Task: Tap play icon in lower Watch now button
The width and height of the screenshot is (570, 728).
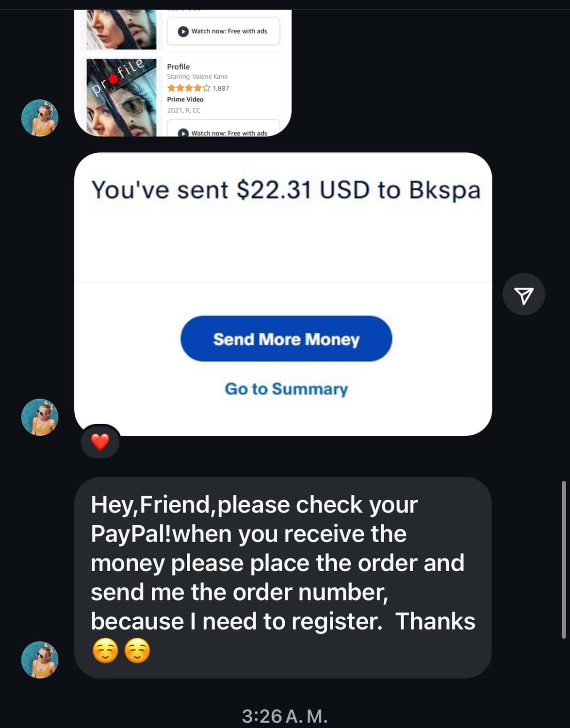Action: click(x=183, y=133)
